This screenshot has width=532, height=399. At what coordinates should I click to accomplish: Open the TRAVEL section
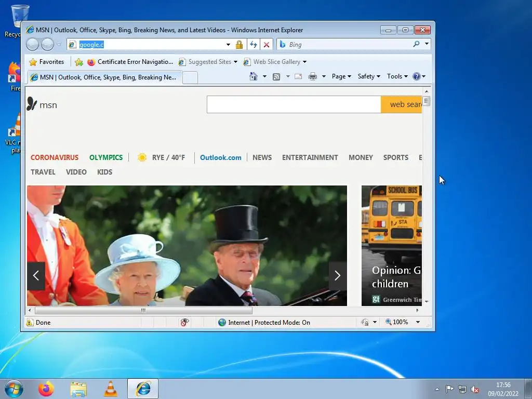point(43,172)
